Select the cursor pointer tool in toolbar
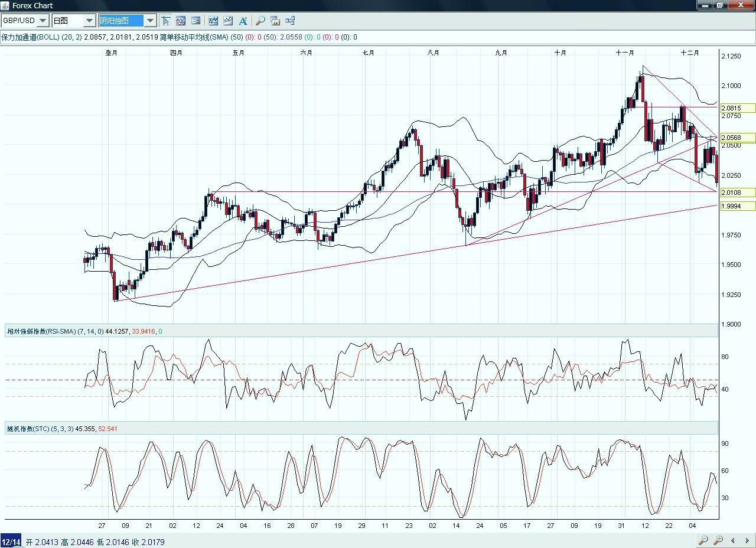Viewport: 756px width, 548px height. pyautogui.click(x=165, y=21)
